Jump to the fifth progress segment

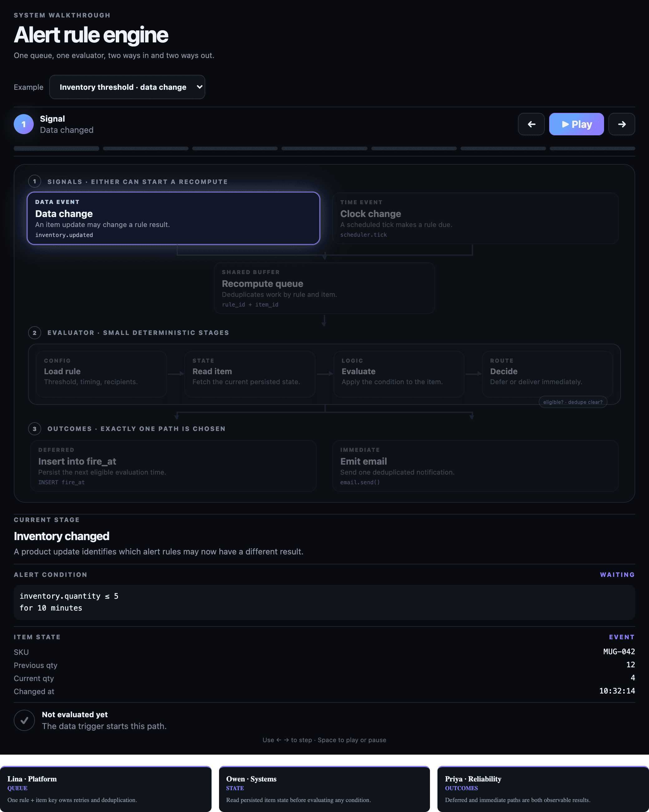(x=414, y=148)
